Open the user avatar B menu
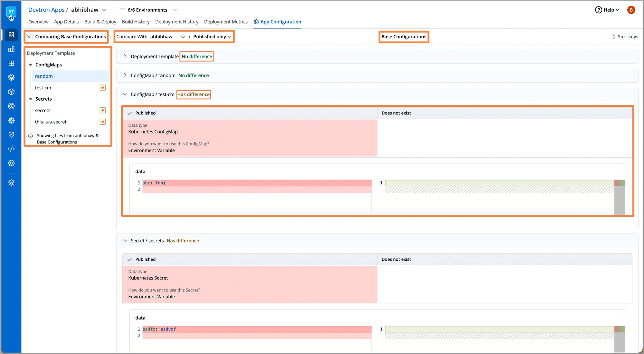644x354 pixels. coord(631,10)
